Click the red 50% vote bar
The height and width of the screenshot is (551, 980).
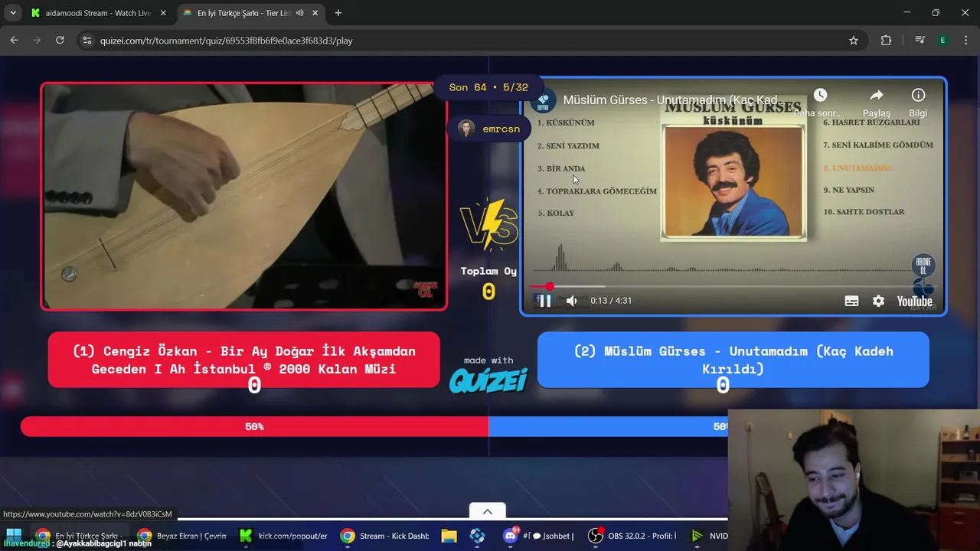point(254,426)
